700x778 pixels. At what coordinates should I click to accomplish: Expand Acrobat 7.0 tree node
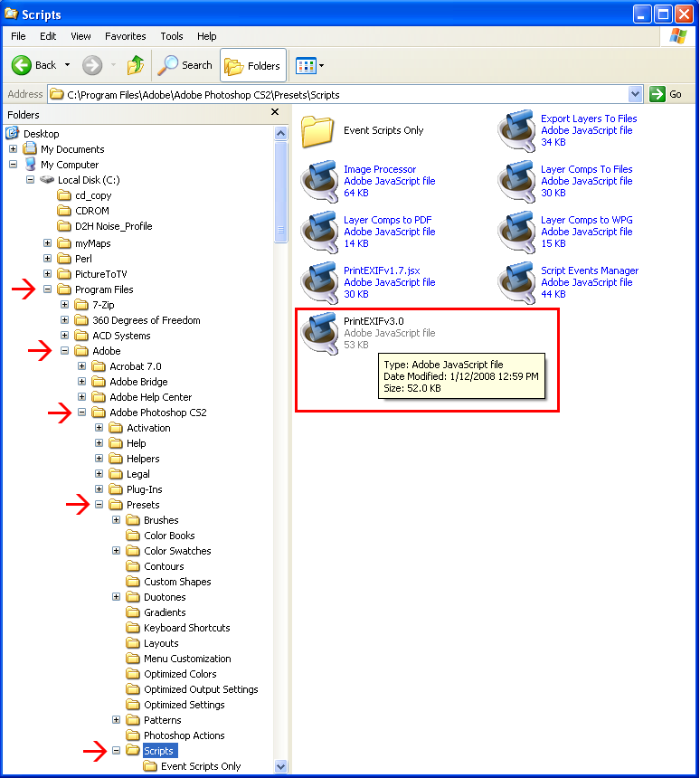pos(82,365)
